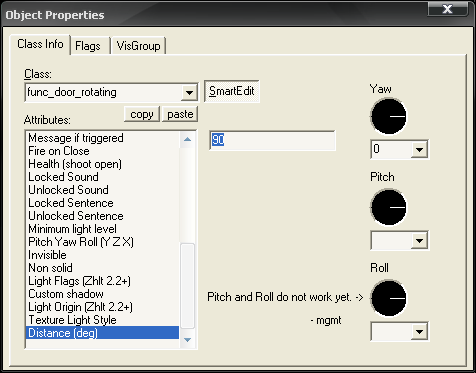Select Fire on Close attribute
The image size is (476, 373).
(102, 151)
